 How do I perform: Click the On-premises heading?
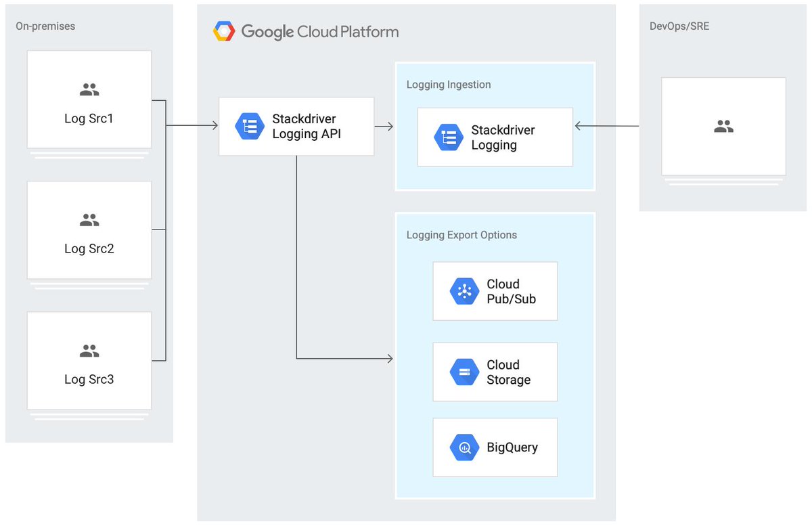point(45,26)
